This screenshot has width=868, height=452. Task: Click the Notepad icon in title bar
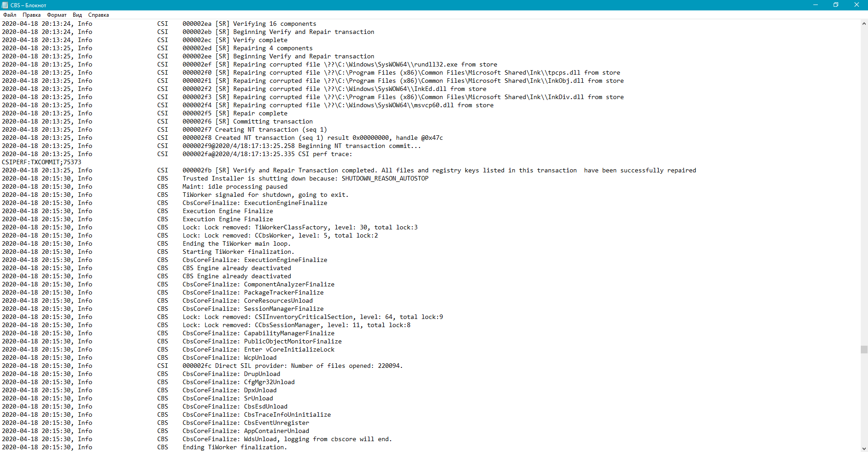[5, 5]
